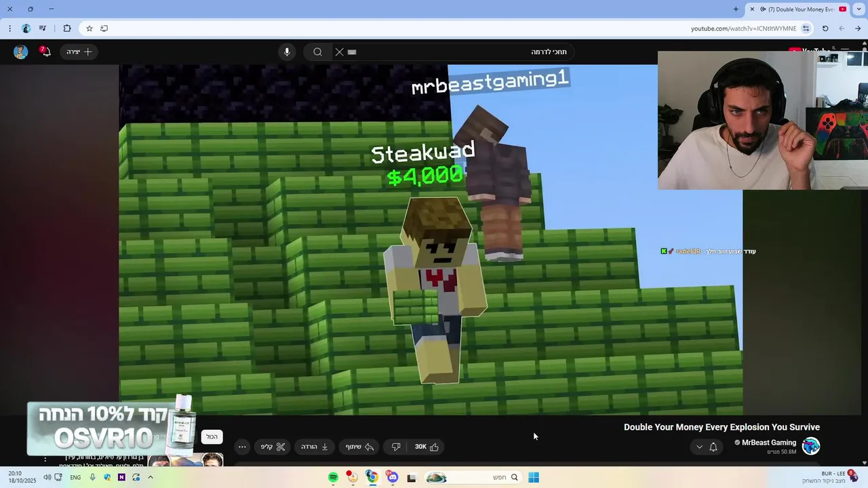Open OneNote tray icon
Viewport: 868px width, 488px height.
click(x=121, y=477)
